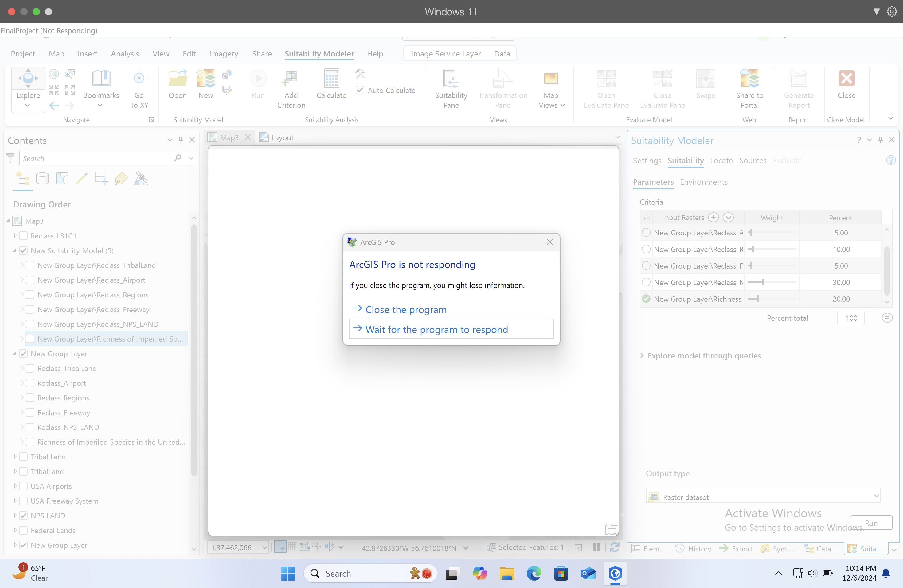Screen dimensions: 903x588
Task: Open Outlook from taskbar
Action: [588, 573]
